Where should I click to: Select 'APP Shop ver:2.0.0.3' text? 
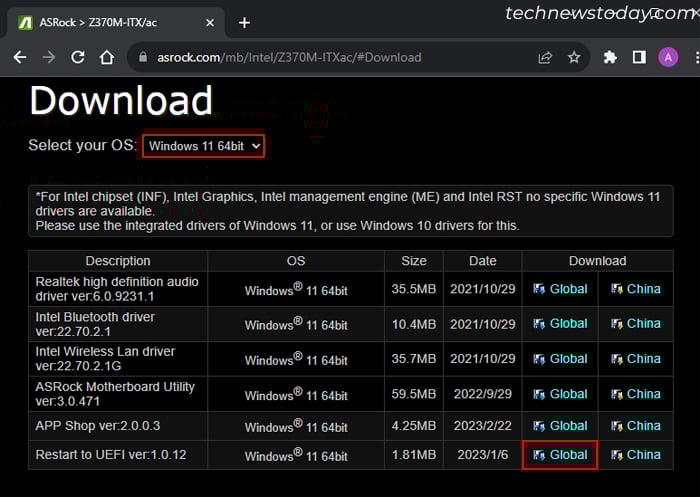98,426
